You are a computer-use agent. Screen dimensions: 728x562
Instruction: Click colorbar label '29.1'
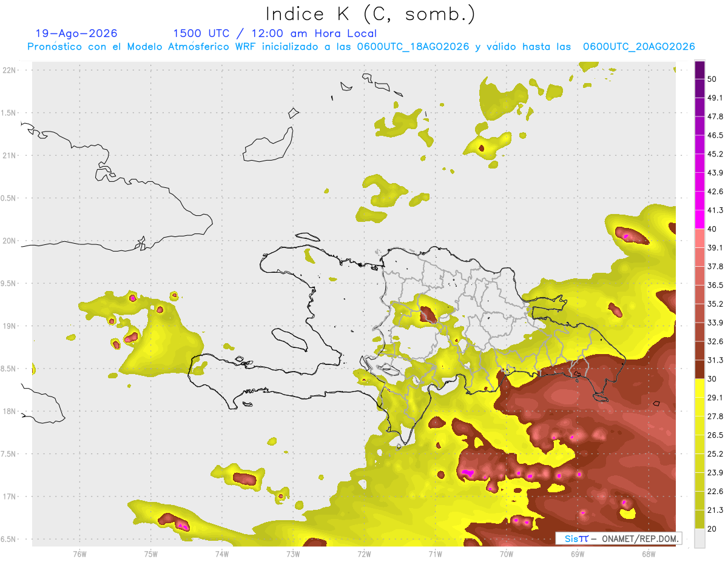click(x=715, y=398)
